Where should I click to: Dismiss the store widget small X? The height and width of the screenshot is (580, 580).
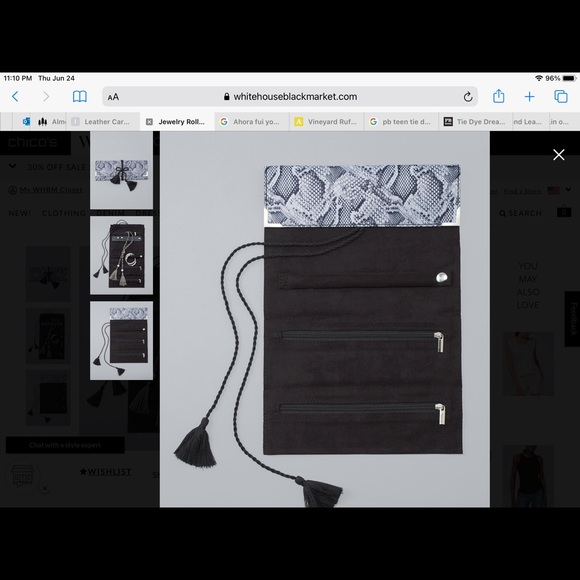click(45, 488)
